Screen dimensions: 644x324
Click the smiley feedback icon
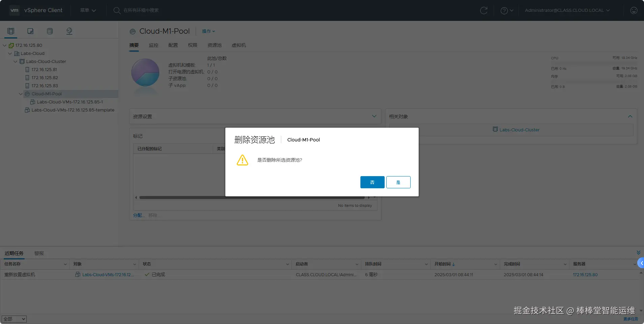pos(634,10)
